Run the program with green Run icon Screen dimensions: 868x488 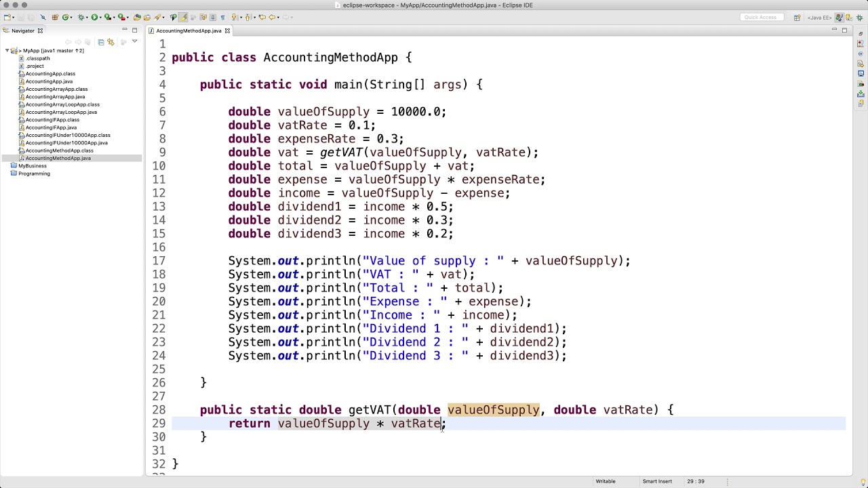(94, 17)
